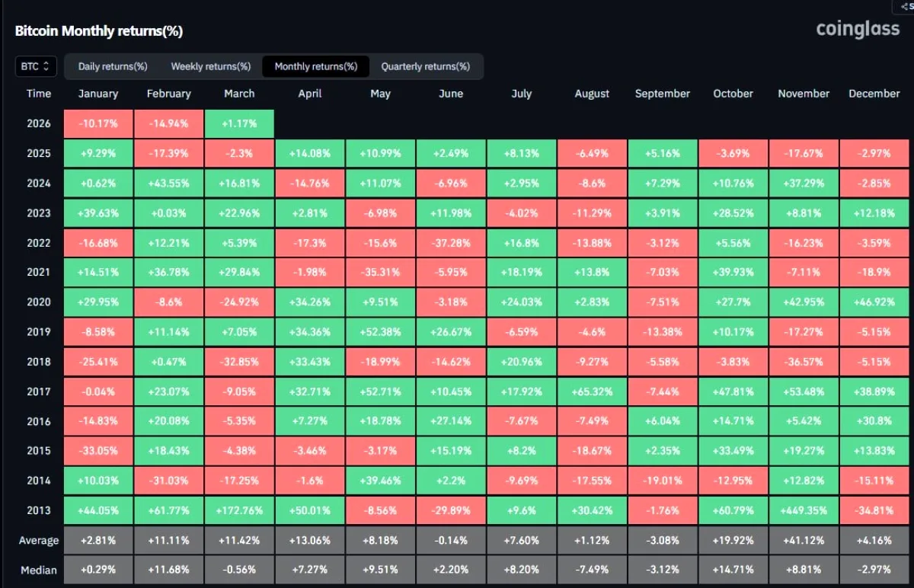Switch to Daily returns(%) tab
The height and width of the screenshot is (588, 914).
(x=113, y=66)
